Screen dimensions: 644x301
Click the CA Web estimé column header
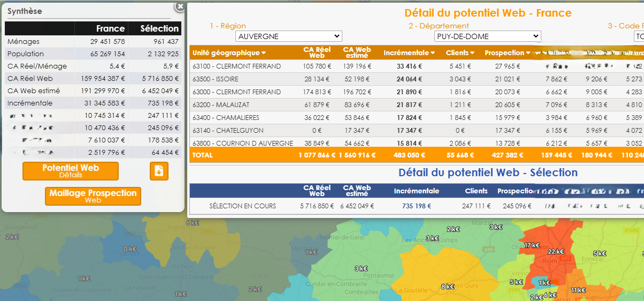[356, 53]
